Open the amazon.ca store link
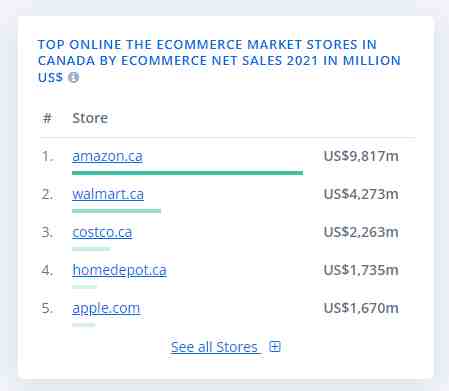449x391 pixels. pos(107,156)
